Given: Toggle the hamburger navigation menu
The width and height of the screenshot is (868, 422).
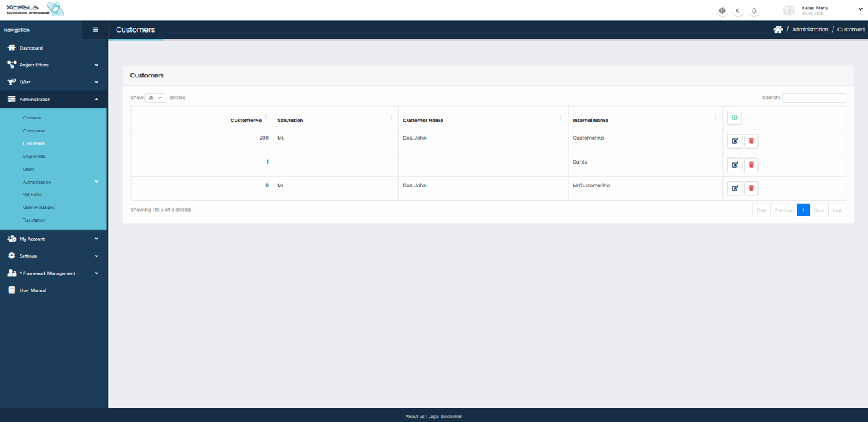Looking at the screenshot, I should 95,30.
